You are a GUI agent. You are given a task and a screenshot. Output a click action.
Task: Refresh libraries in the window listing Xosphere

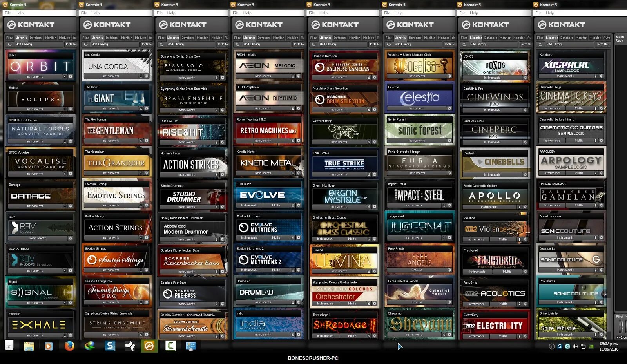[541, 44]
